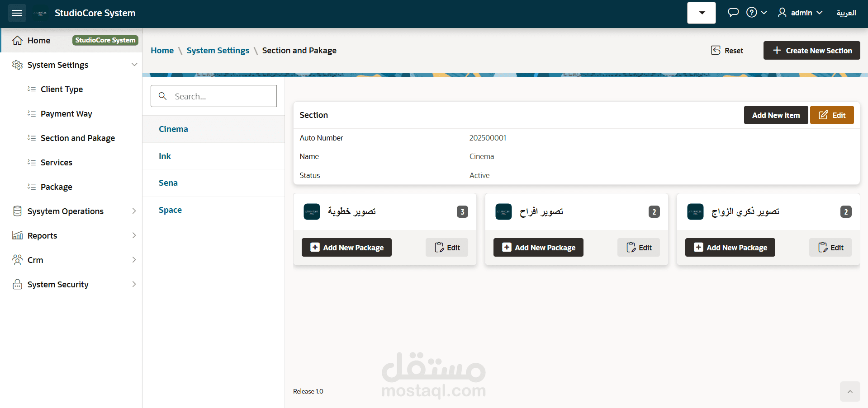Collapse the System Settings submenu
Image resolution: width=868 pixels, height=408 pixels.
coord(134,65)
